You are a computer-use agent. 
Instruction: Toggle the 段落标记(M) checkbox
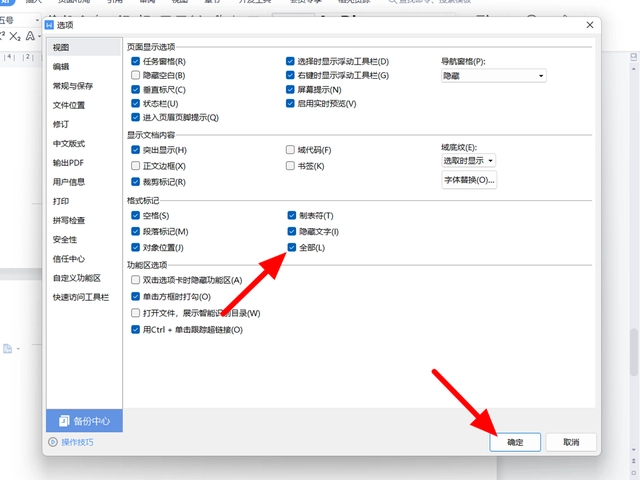136,231
